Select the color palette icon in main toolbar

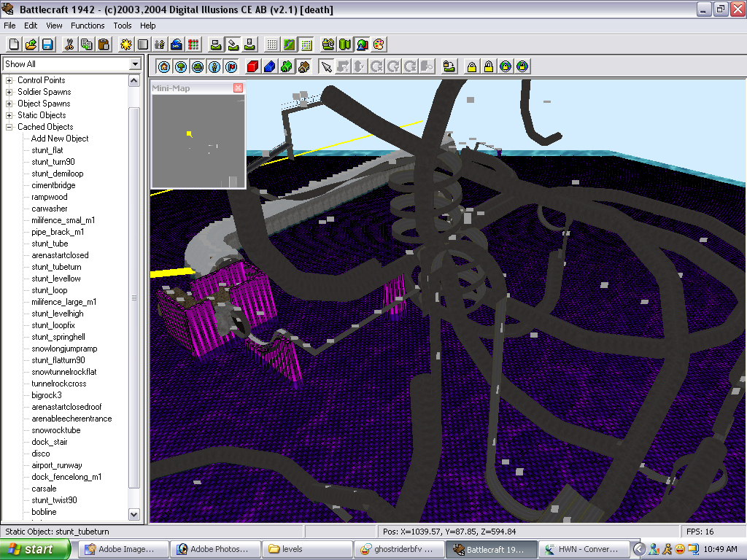point(379,44)
